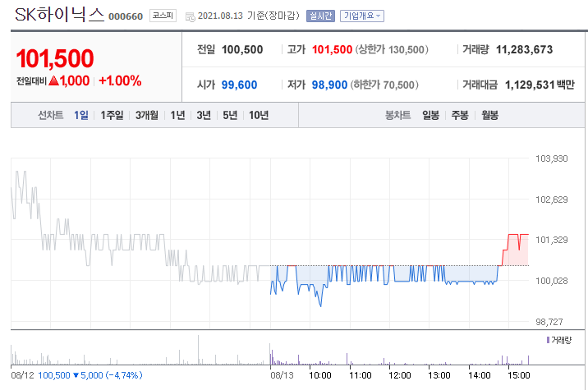Click the 전일 value 100,500

[242, 49]
